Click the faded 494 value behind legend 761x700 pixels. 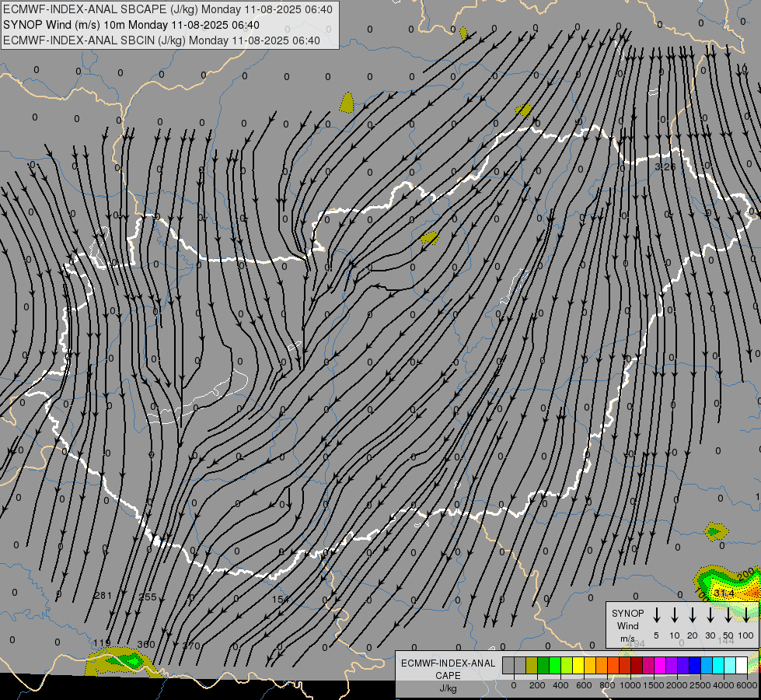click(636, 644)
